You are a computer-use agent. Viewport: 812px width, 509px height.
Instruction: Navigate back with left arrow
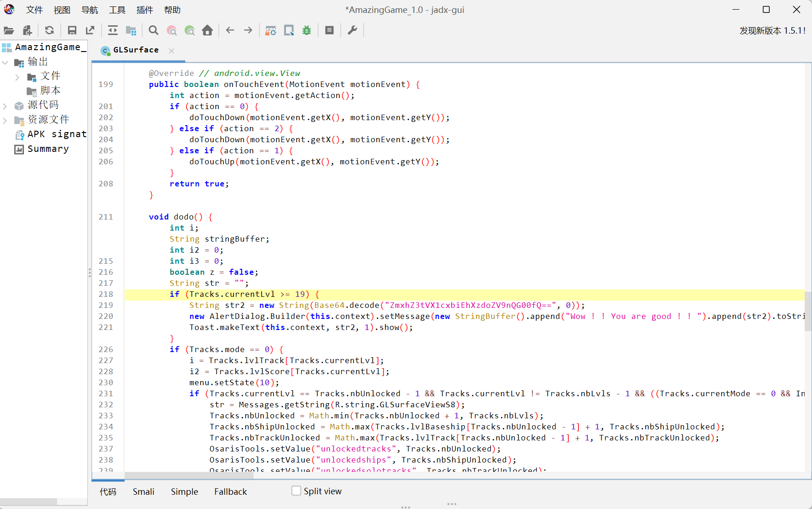(x=230, y=30)
